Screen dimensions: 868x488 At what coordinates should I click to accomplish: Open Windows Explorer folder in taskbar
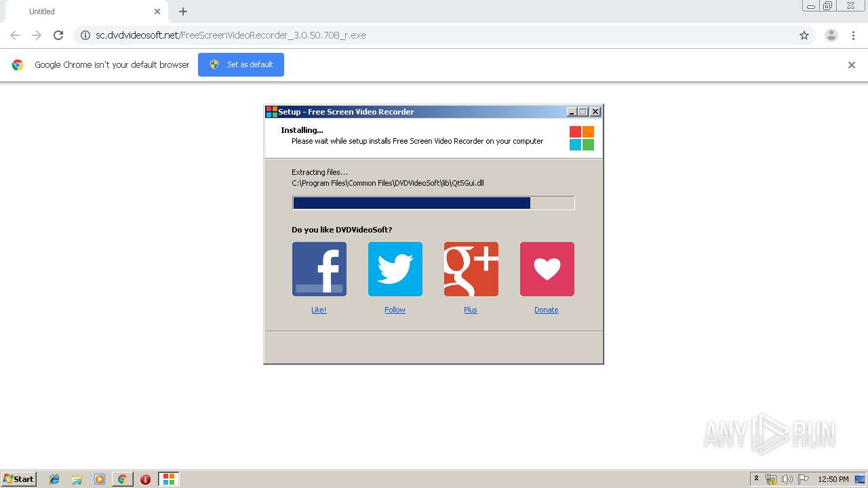77,479
